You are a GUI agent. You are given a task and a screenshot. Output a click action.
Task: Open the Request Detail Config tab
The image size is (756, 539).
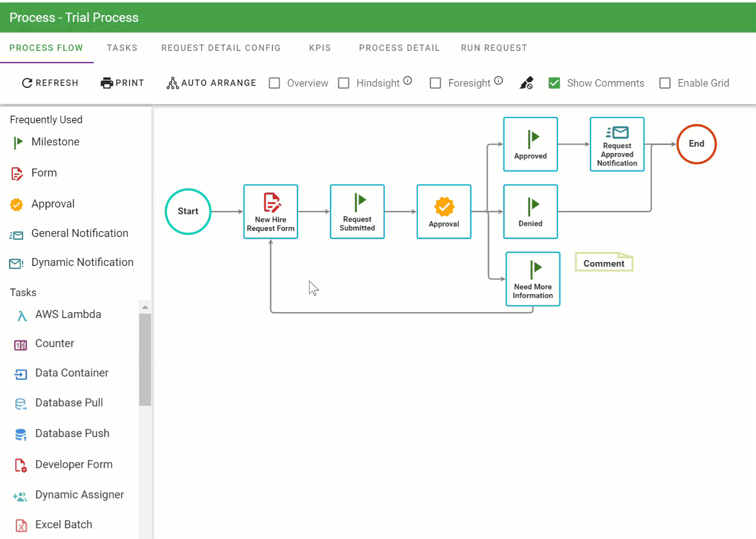pos(221,48)
